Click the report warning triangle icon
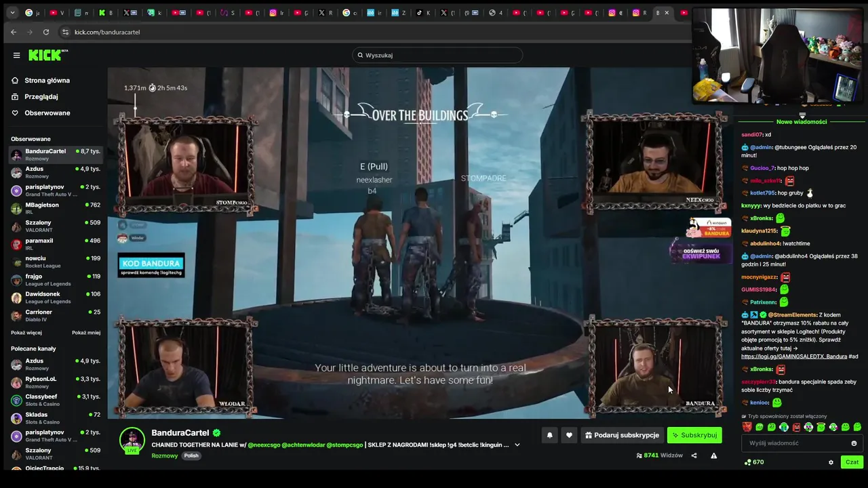 click(x=713, y=455)
